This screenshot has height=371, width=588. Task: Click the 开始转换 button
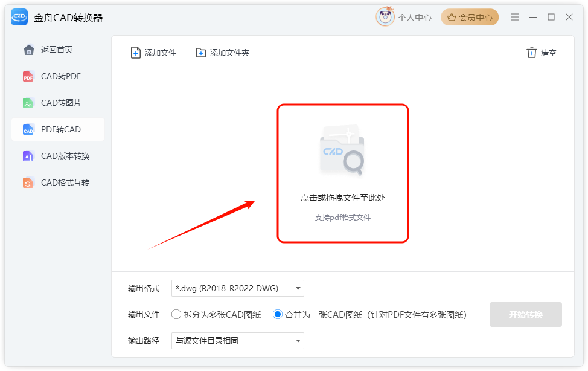pos(525,314)
